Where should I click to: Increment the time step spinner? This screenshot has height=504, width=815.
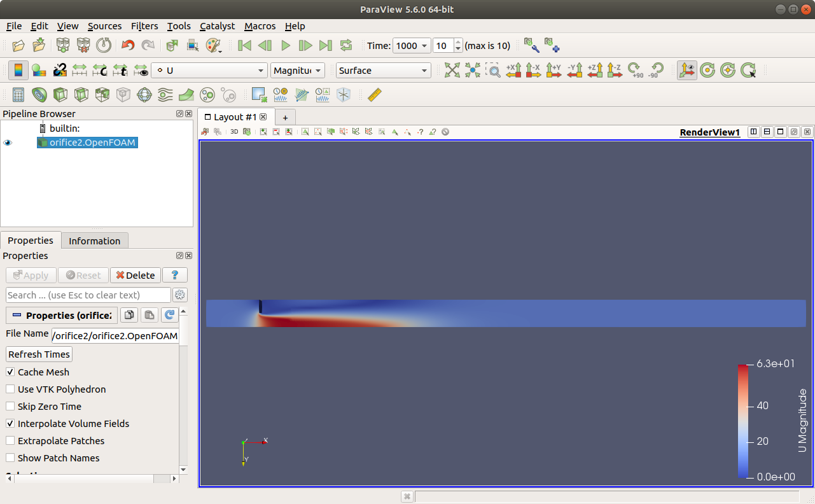point(458,42)
